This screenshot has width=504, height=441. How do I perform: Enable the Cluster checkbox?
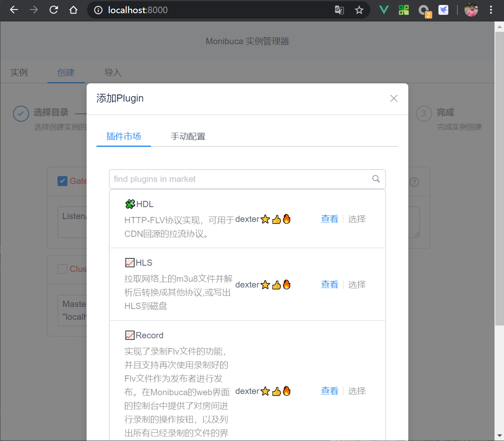point(62,269)
